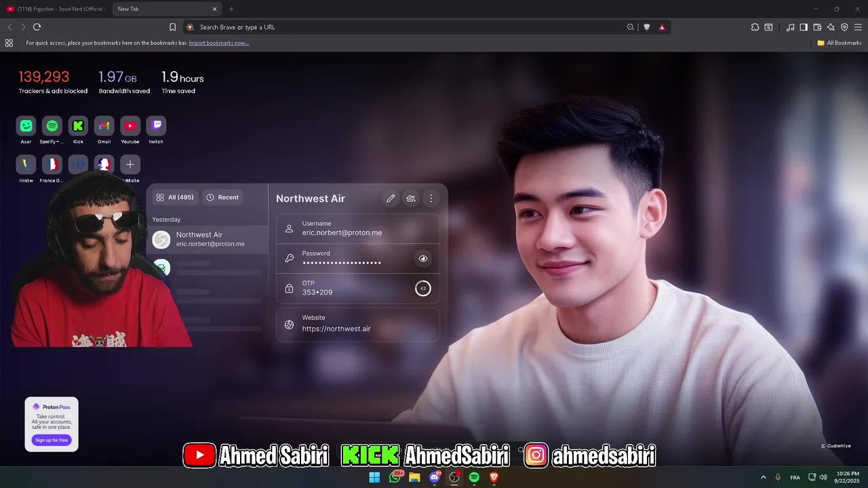
Task: Bookmark this tab with the bookmark icon
Action: click(172, 27)
